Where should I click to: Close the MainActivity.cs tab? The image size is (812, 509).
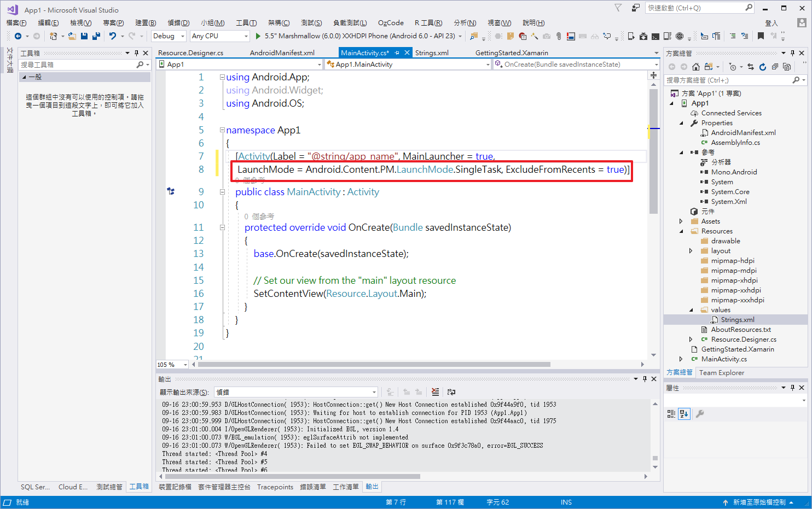coord(407,53)
